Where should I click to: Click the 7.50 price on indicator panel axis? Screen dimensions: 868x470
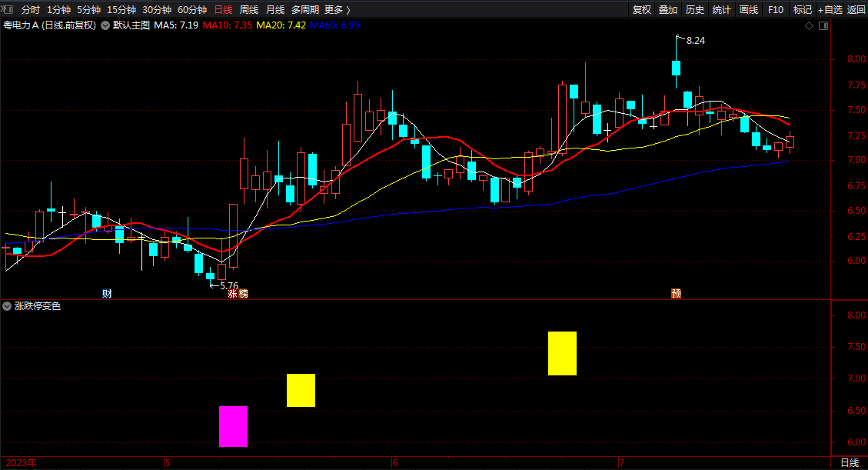pyautogui.click(x=856, y=347)
